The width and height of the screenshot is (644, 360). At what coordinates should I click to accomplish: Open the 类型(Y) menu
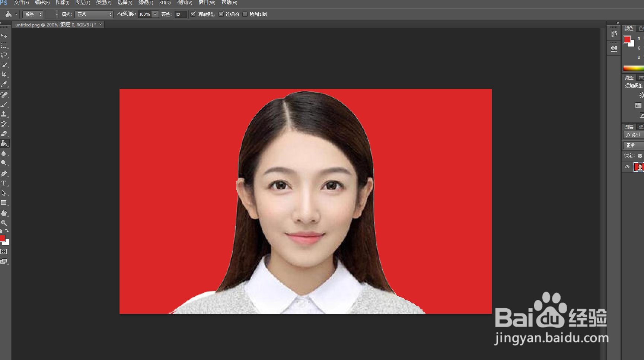click(x=104, y=3)
